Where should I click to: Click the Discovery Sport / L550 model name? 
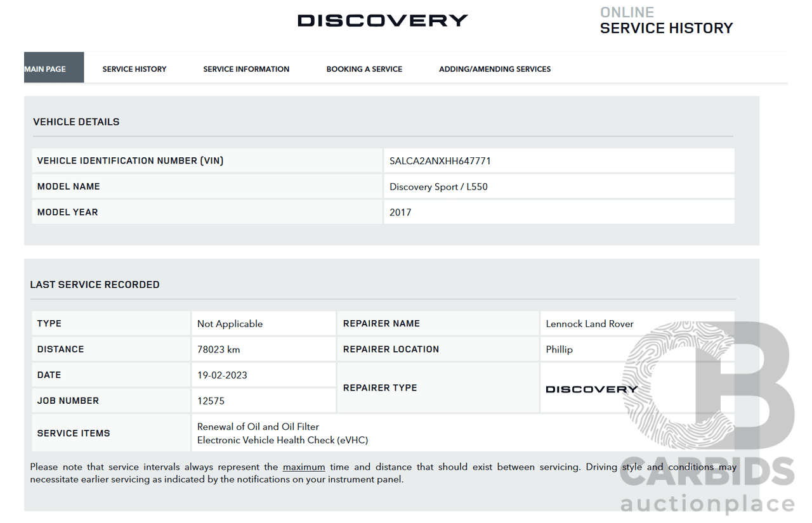(438, 187)
